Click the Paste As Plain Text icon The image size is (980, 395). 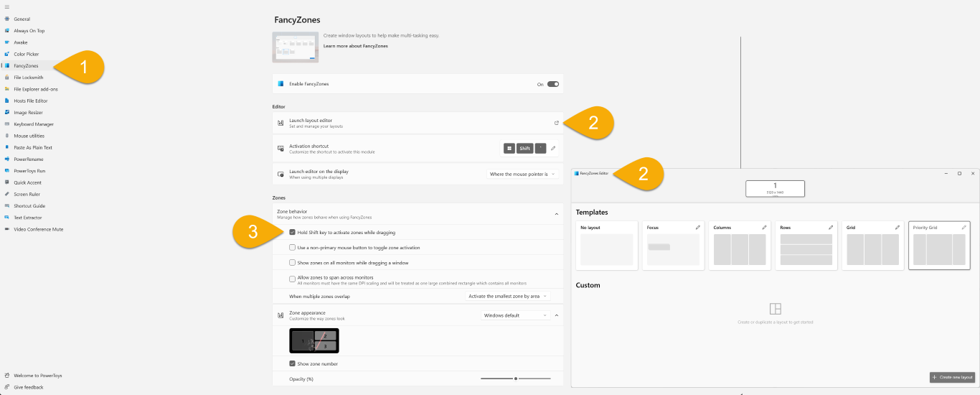6,147
